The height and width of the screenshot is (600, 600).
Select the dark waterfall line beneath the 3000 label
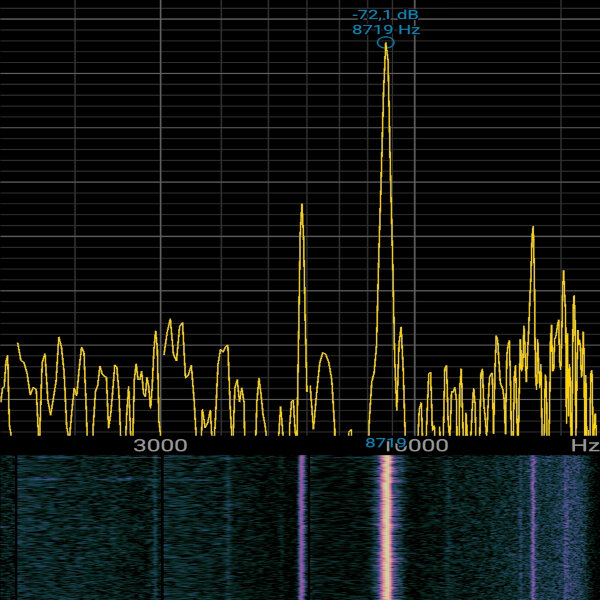tap(162, 525)
